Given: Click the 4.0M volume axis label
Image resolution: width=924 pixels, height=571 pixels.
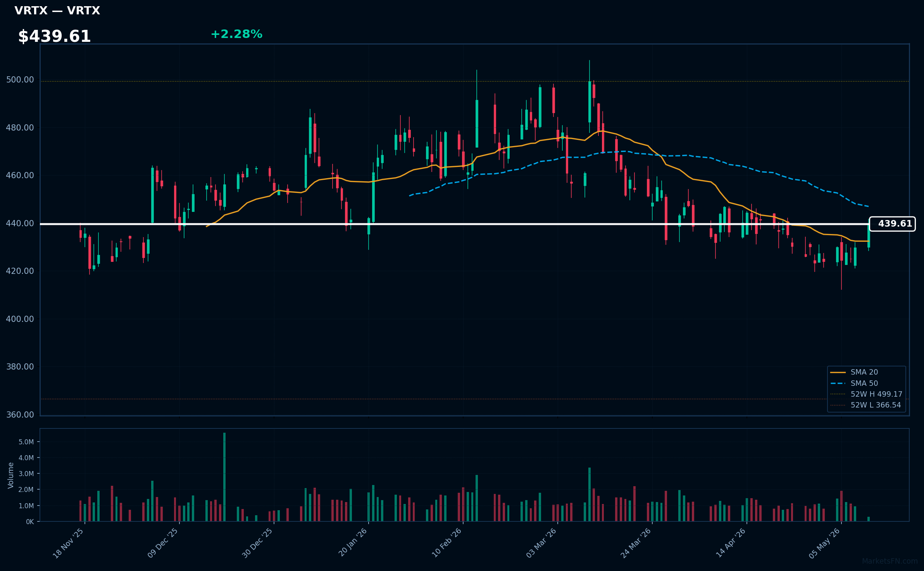Looking at the screenshot, I should pyautogui.click(x=26, y=458).
